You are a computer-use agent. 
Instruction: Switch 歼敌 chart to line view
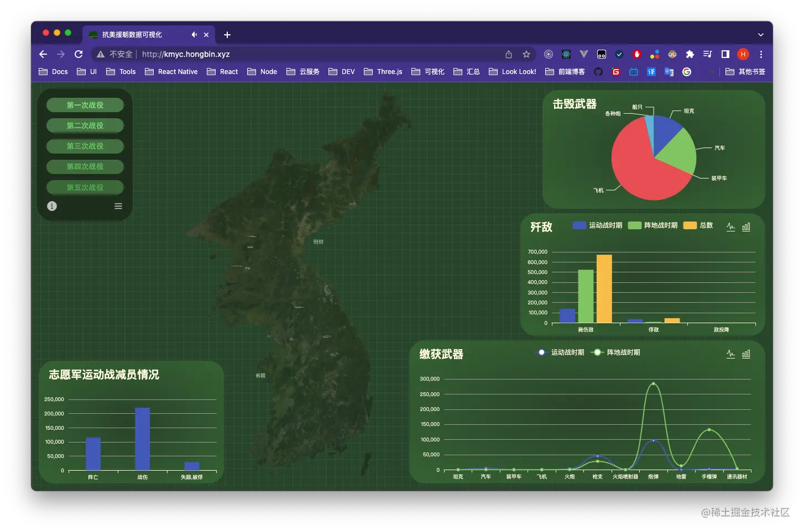pyautogui.click(x=731, y=227)
